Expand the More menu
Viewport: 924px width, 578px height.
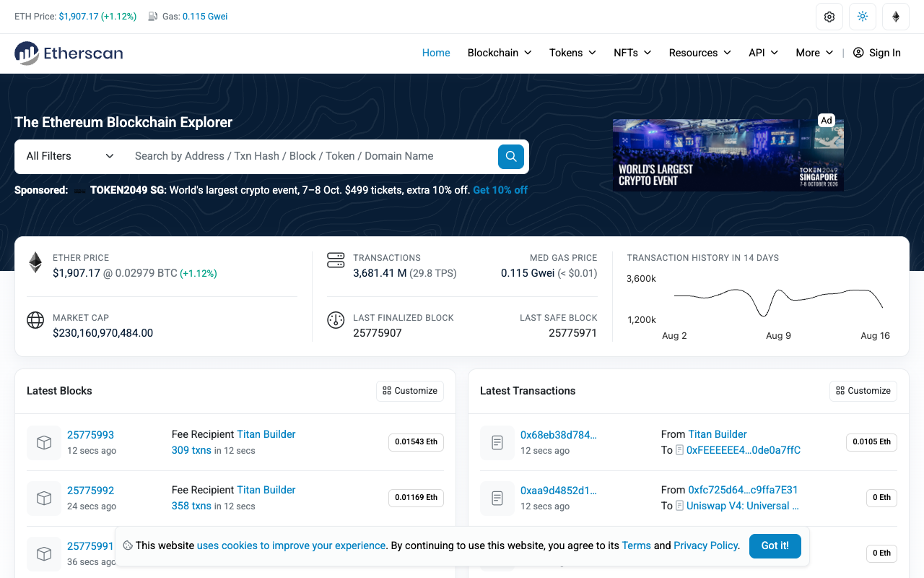point(814,53)
